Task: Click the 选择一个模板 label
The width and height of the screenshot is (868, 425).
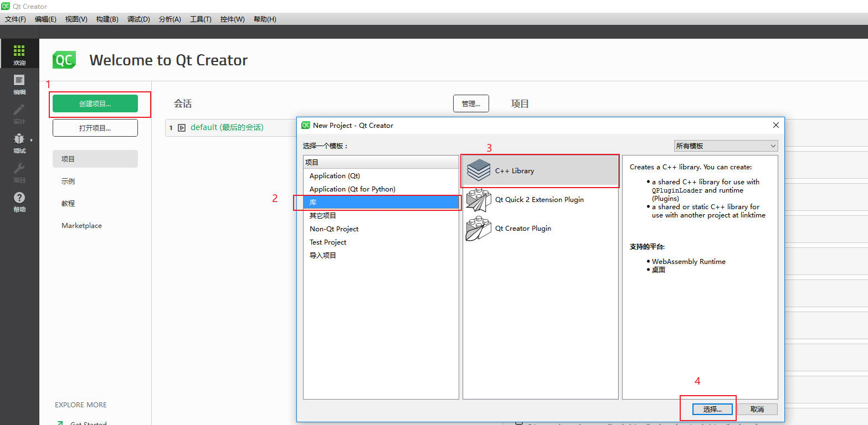Action: coord(325,146)
